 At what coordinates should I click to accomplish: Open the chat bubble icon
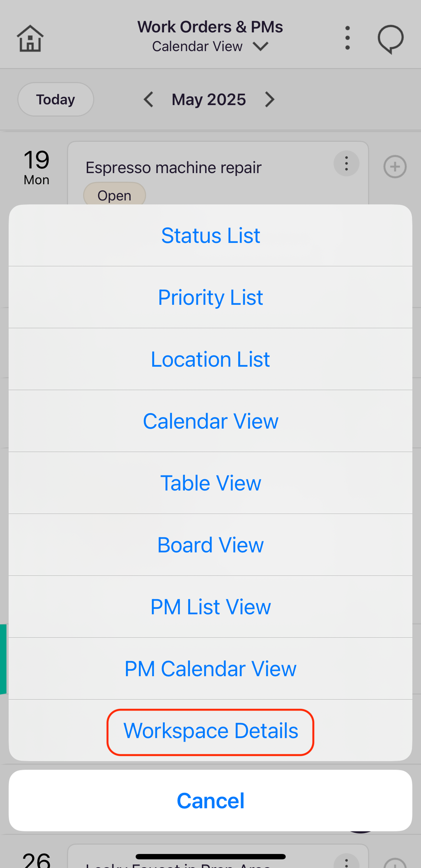click(390, 39)
